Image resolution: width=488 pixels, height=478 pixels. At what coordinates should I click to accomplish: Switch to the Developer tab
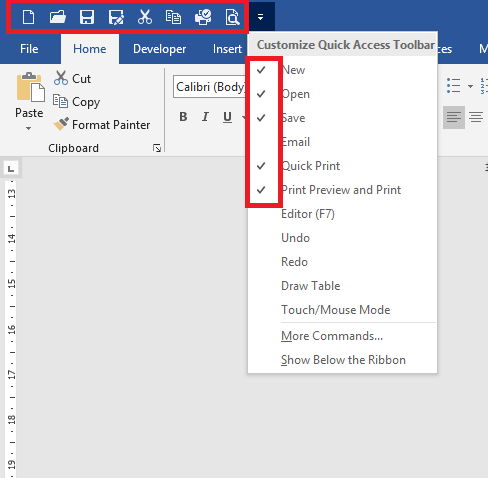159,49
